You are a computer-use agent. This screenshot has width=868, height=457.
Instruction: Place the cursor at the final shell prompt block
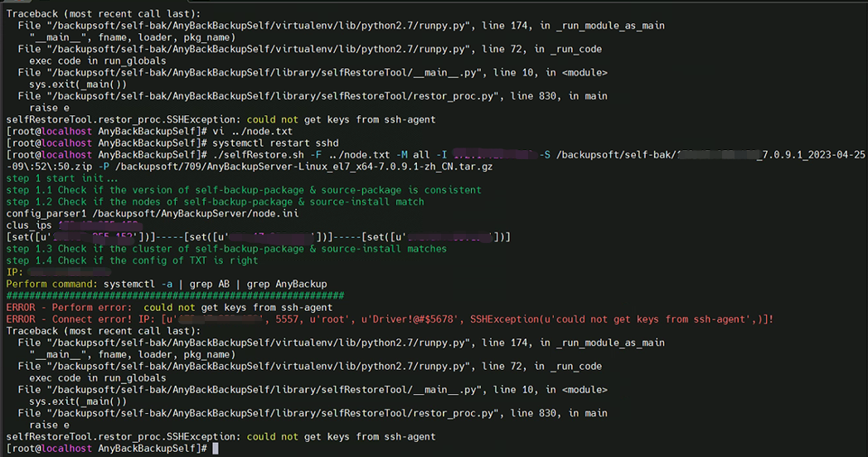pos(216,448)
